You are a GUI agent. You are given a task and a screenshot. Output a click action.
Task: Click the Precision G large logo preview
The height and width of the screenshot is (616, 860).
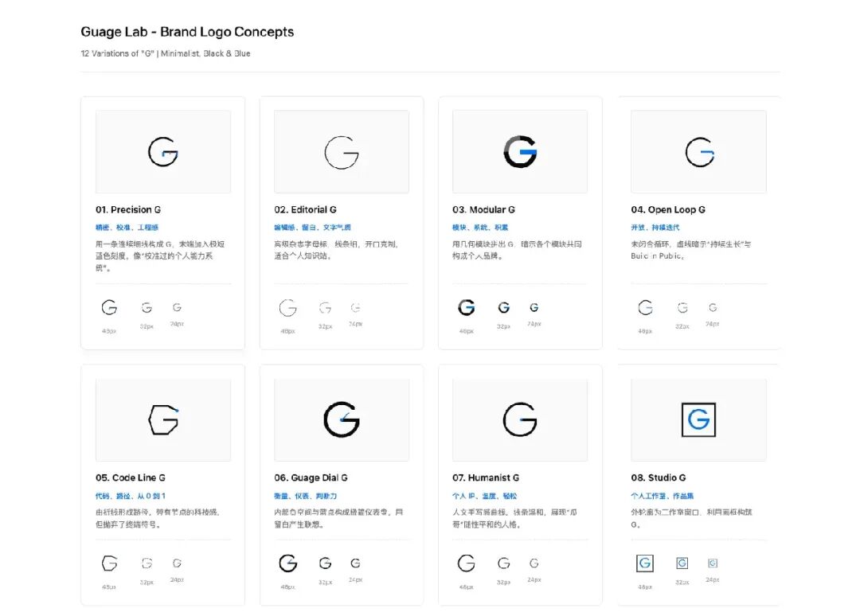(x=163, y=152)
